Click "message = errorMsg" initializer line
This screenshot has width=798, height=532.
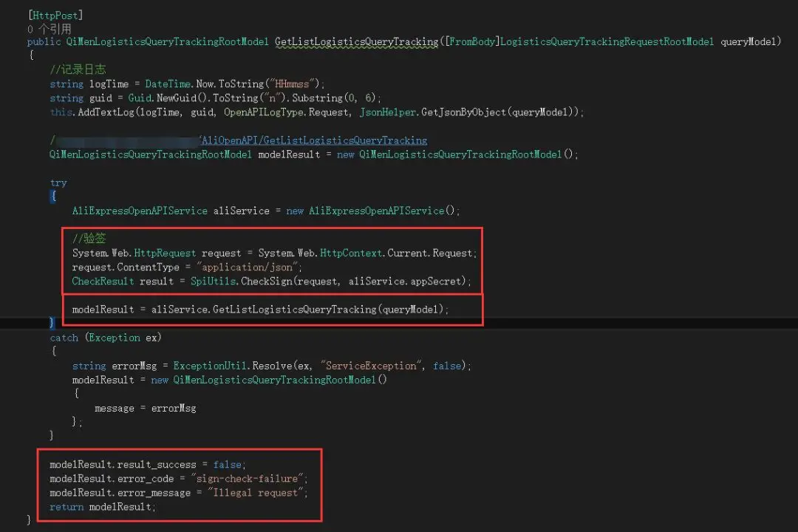tap(146, 409)
